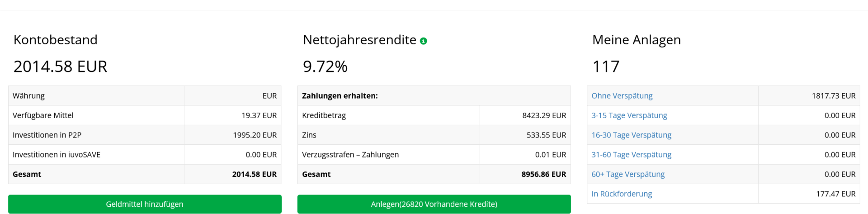Select the Zins row label
This screenshot has width=868, height=214.
[309, 135]
